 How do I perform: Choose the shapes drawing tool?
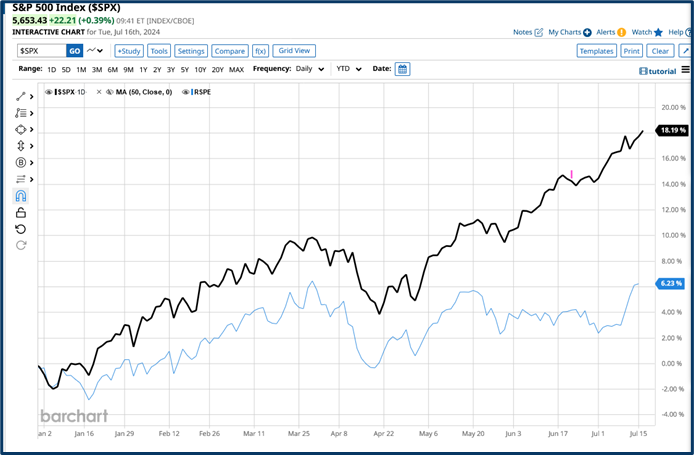tap(21, 130)
